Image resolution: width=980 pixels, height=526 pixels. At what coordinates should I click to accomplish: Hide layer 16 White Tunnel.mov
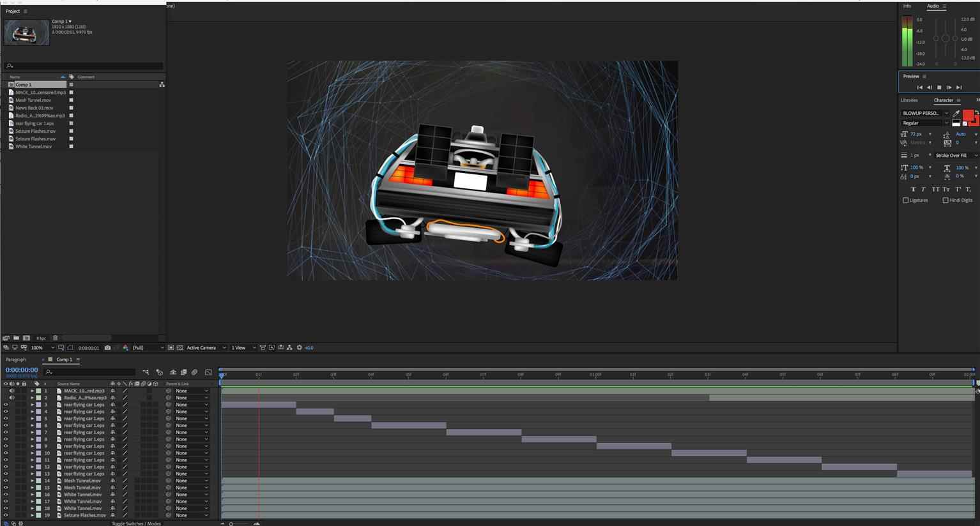pyautogui.click(x=6, y=495)
